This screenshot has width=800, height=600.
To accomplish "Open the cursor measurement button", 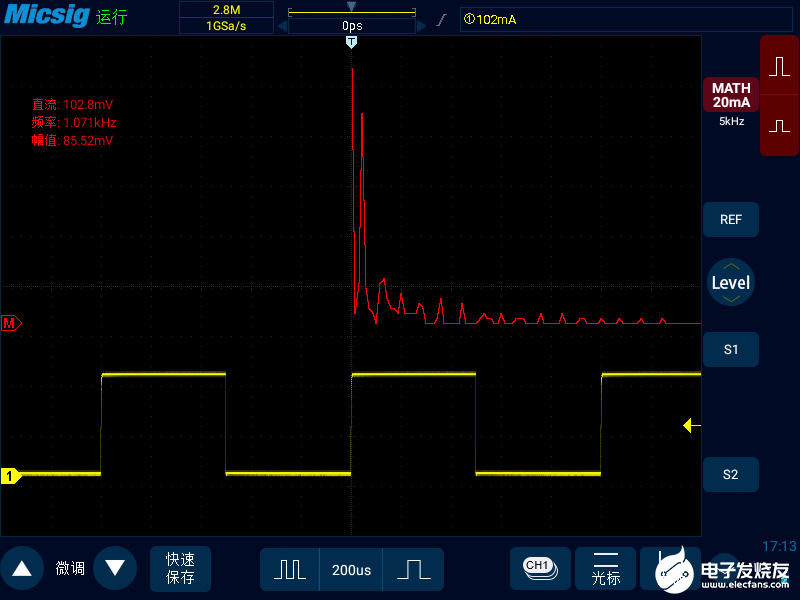I will pyautogui.click(x=606, y=568).
